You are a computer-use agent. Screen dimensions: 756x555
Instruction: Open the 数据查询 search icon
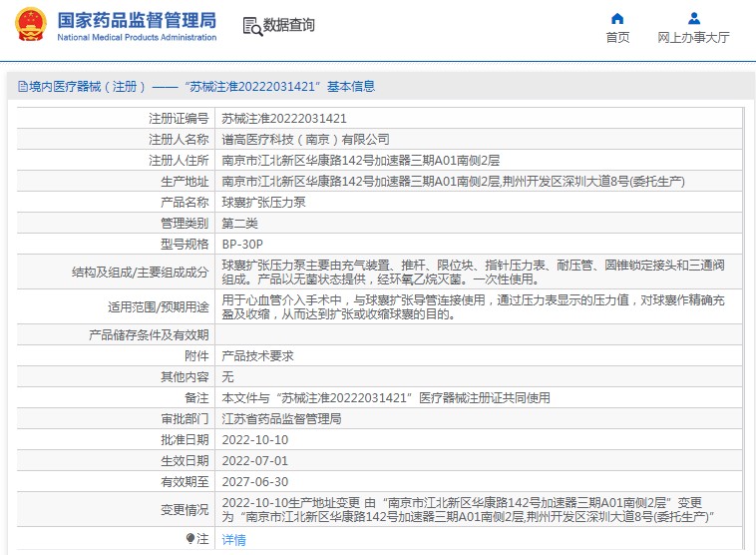[x=252, y=27]
